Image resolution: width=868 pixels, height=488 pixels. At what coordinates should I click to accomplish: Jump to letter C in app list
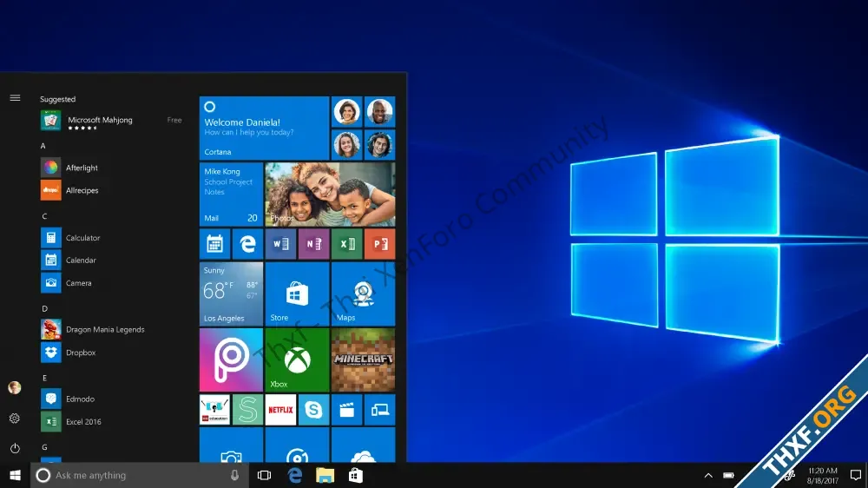pyautogui.click(x=44, y=216)
